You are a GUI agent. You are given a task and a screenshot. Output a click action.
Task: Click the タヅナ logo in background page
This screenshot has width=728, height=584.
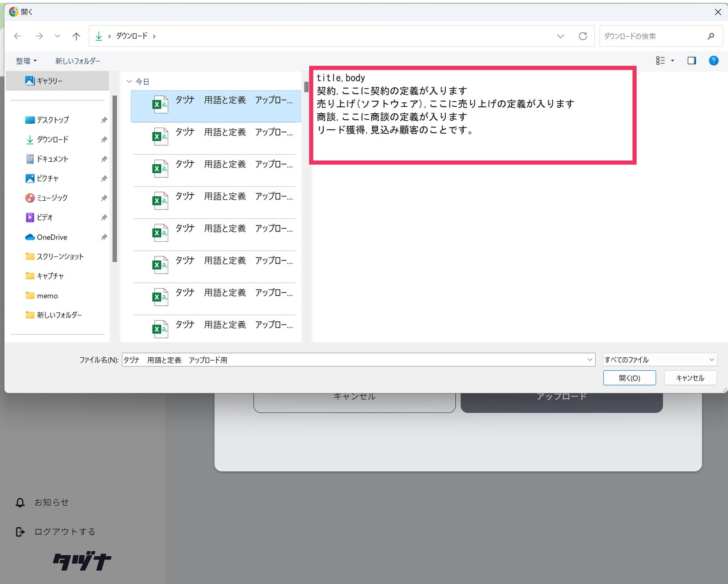point(82,561)
